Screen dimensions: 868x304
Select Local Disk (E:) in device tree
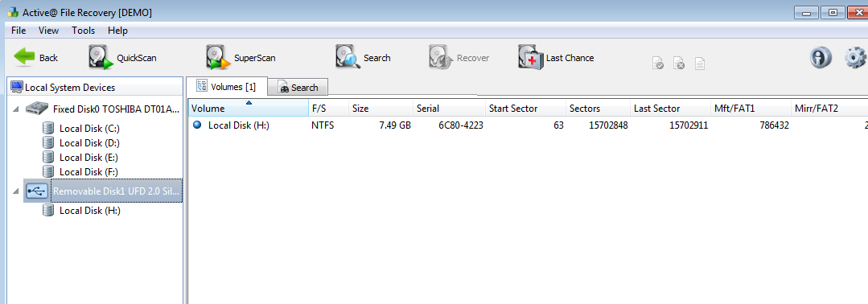(x=88, y=158)
